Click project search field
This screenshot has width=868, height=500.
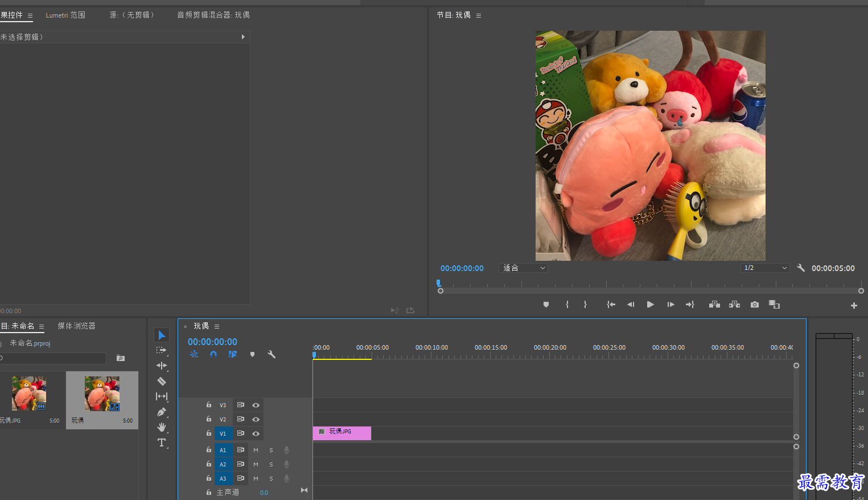(x=53, y=358)
